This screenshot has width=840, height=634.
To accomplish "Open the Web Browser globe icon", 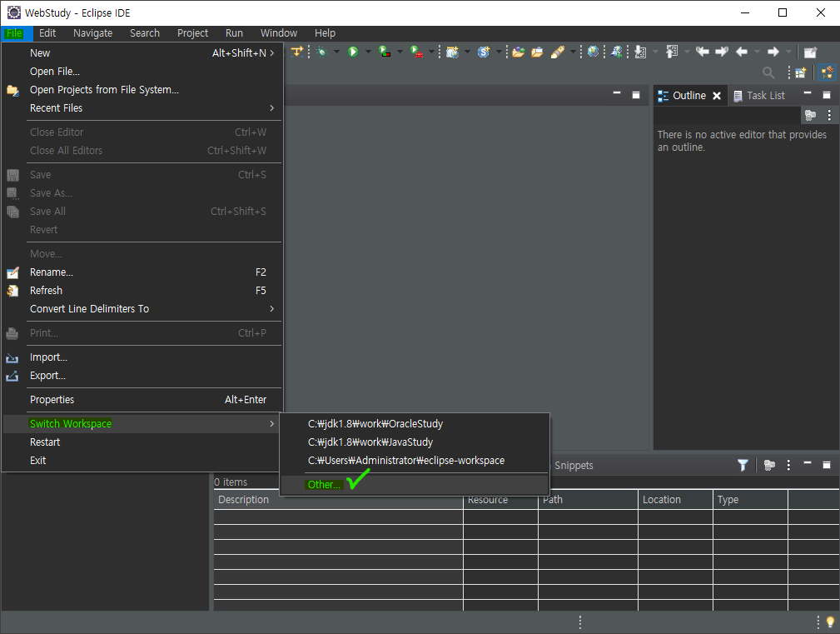I will (593, 52).
